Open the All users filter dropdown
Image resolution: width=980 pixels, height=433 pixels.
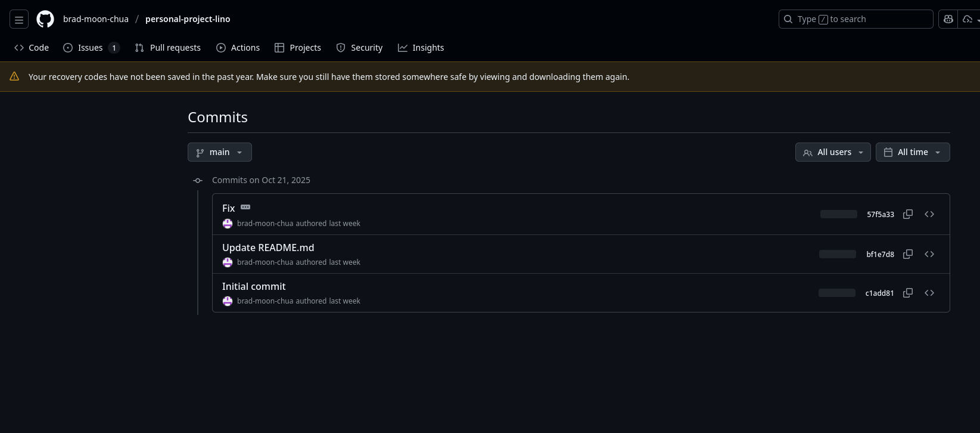(x=832, y=152)
